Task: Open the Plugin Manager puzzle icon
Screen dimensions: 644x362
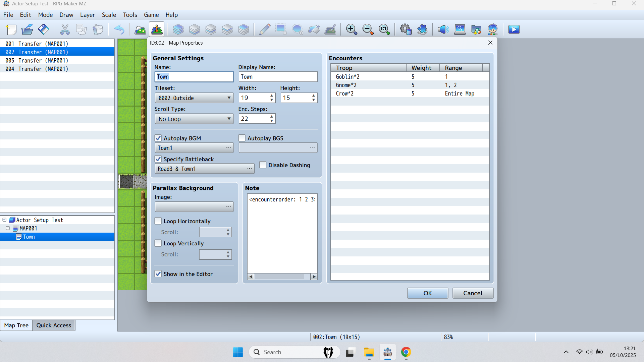Action: pos(422,29)
